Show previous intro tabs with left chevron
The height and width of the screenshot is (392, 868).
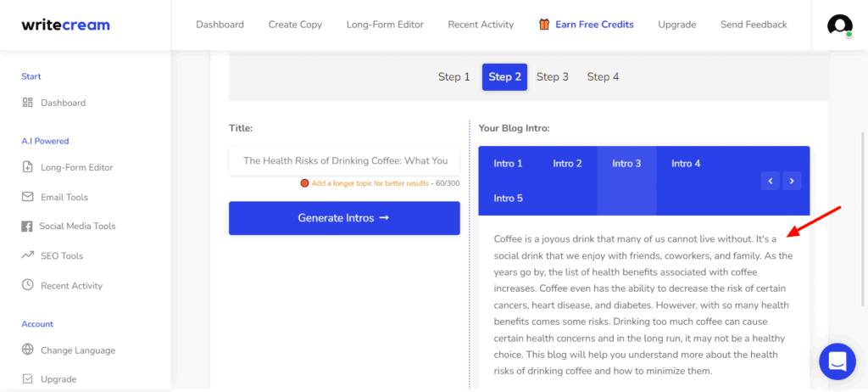pos(770,181)
